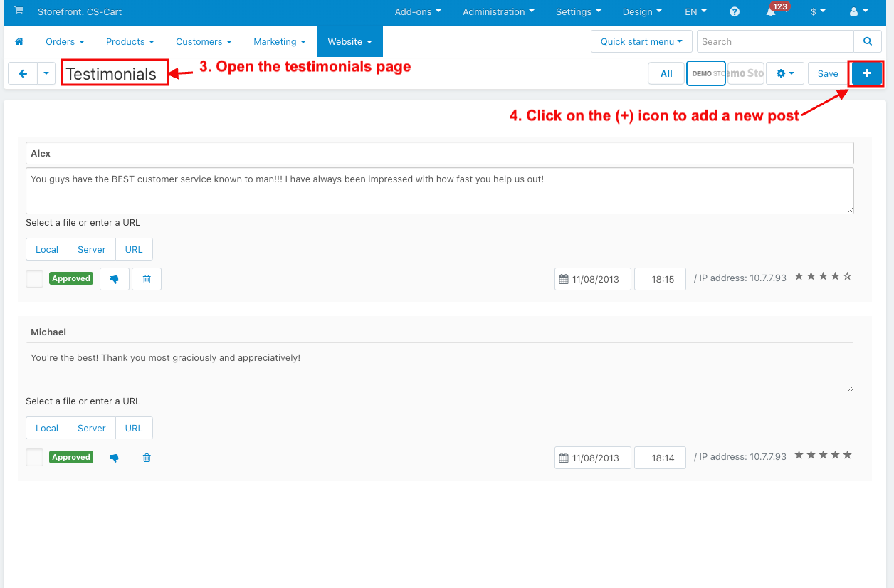Tick the checkbox for Alex's testimonial

click(x=34, y=279)
